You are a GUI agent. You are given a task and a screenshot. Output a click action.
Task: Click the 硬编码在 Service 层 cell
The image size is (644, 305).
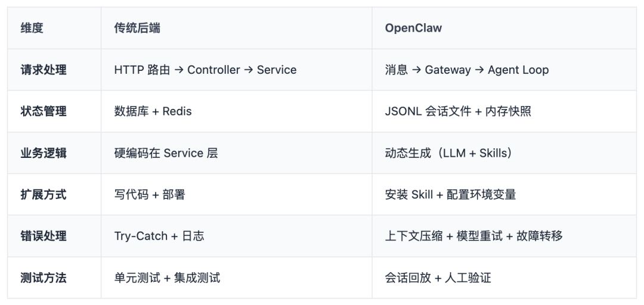coord(166,153)
